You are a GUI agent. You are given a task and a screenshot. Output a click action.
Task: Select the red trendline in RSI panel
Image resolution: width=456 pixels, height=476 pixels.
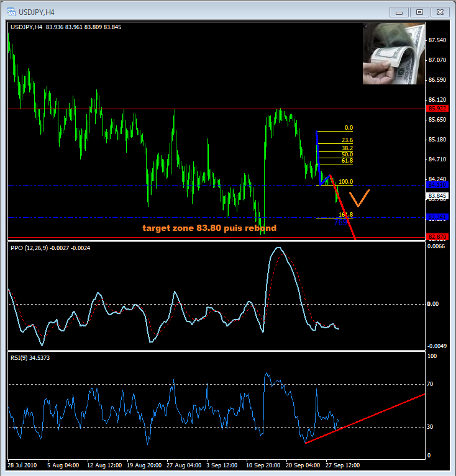pos(365,419)
